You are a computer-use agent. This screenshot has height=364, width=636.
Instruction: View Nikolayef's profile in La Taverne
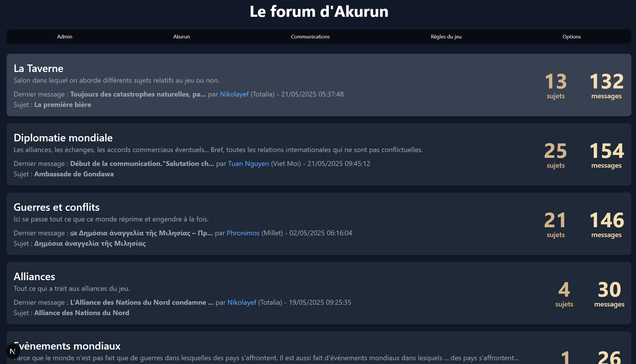point(234,94)
